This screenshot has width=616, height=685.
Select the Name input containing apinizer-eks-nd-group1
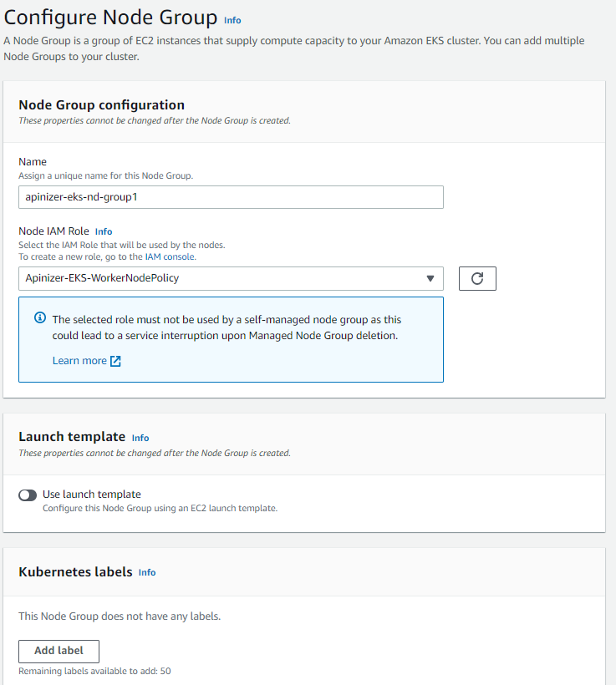click(232, 196)
